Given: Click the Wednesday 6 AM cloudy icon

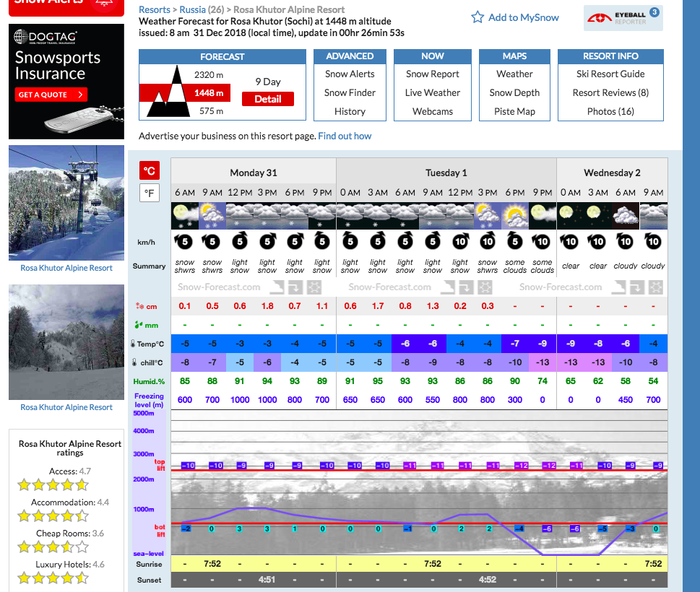Looking at the screenshot, I should tap(626, 216).
